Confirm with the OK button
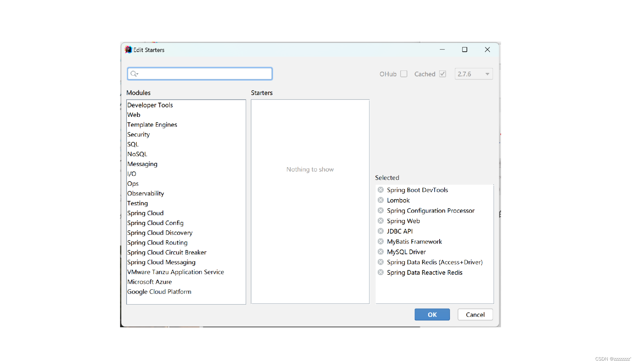Screen dimensions: 636x364 coord(432,315)
